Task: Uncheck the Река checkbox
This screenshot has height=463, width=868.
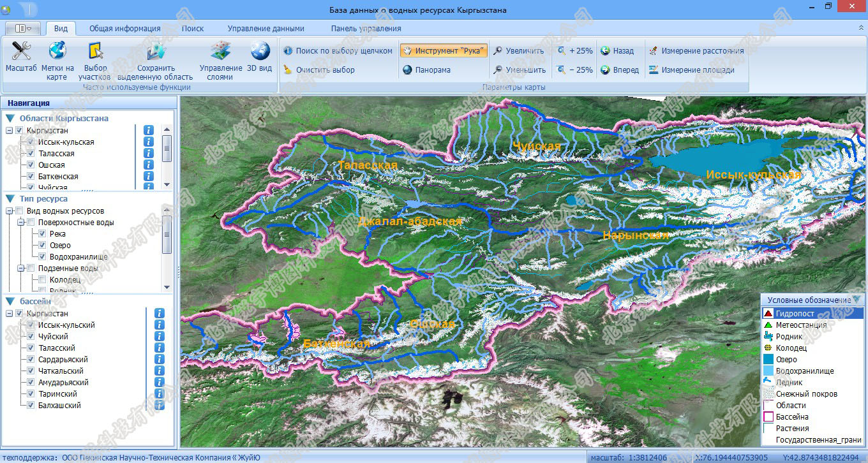Action: click(42, 234)
